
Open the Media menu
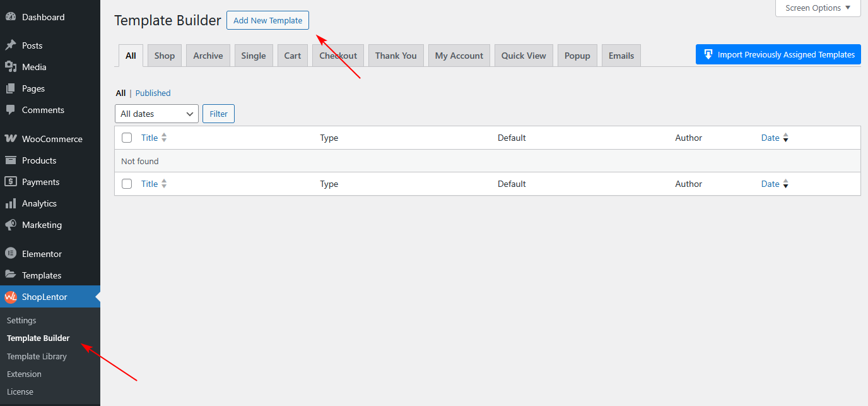(x=50, y=67)
